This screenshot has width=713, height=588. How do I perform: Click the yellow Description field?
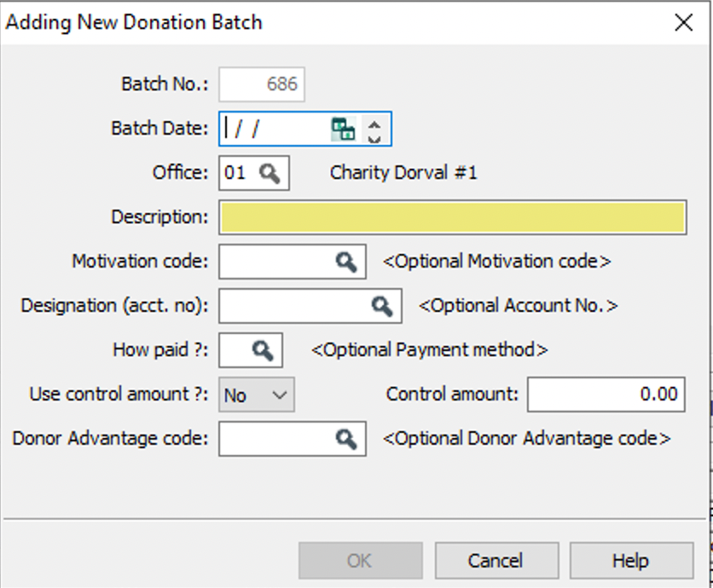(x=452, y=217)
